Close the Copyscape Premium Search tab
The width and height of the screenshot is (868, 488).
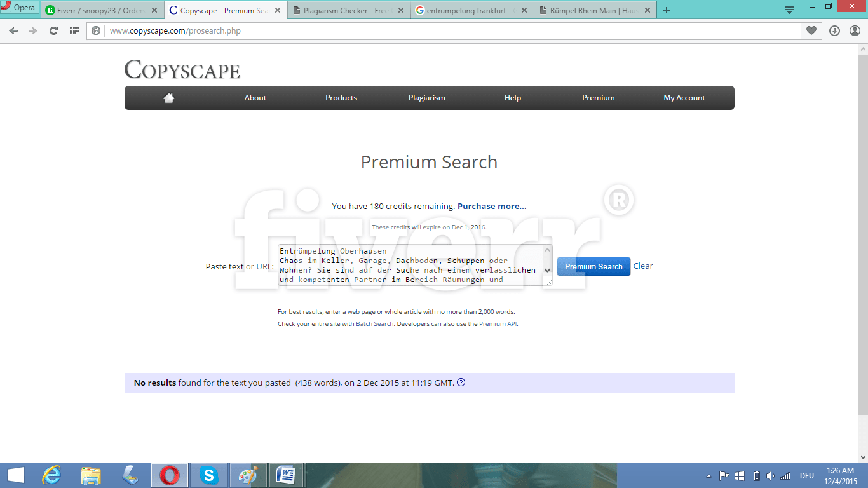278,11
